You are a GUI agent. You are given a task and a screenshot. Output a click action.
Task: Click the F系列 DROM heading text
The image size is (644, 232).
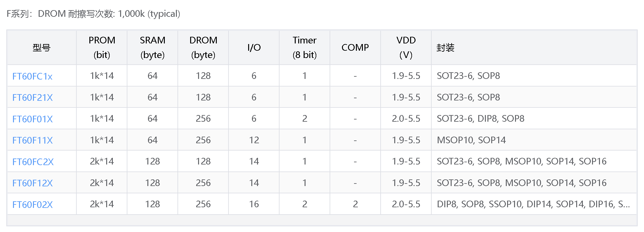[93, 14]
